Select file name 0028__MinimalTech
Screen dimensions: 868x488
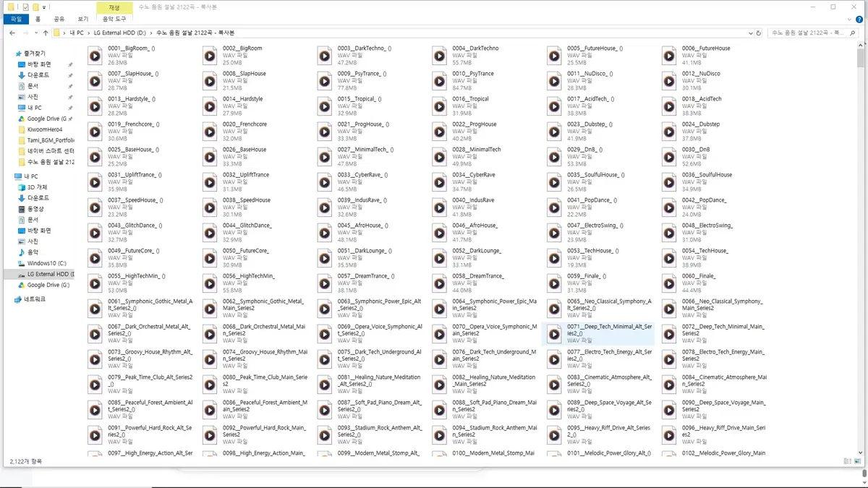pyautogui.click(x=477, y=150)
